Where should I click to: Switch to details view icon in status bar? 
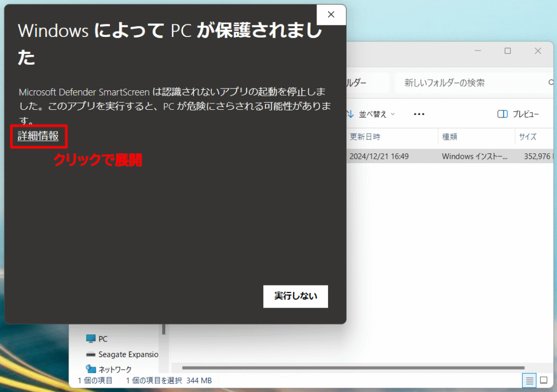click(529, 381)
